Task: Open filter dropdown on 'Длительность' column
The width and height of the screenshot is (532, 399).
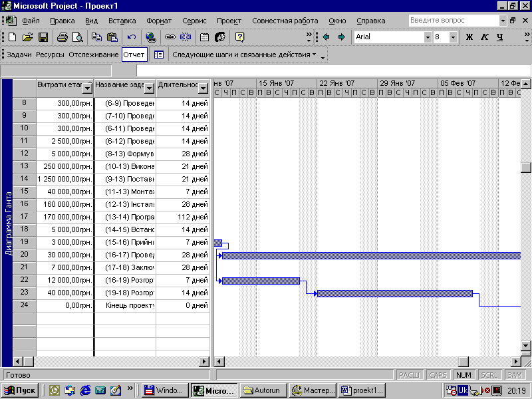Action: (203, 88)
